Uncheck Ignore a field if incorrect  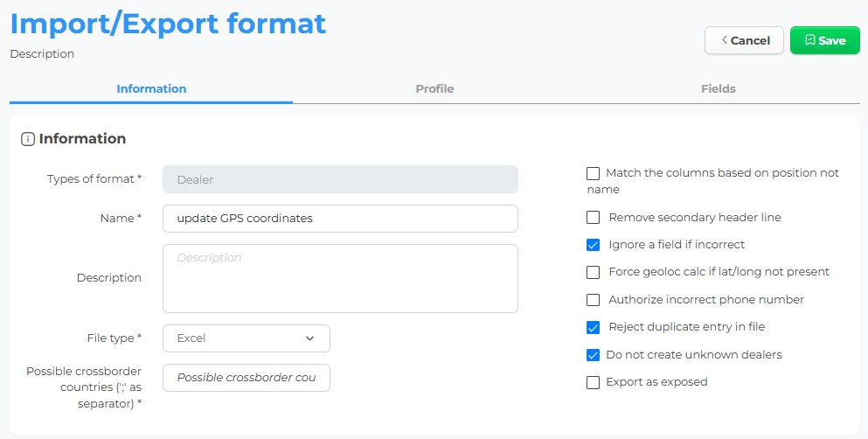[593, 245]
